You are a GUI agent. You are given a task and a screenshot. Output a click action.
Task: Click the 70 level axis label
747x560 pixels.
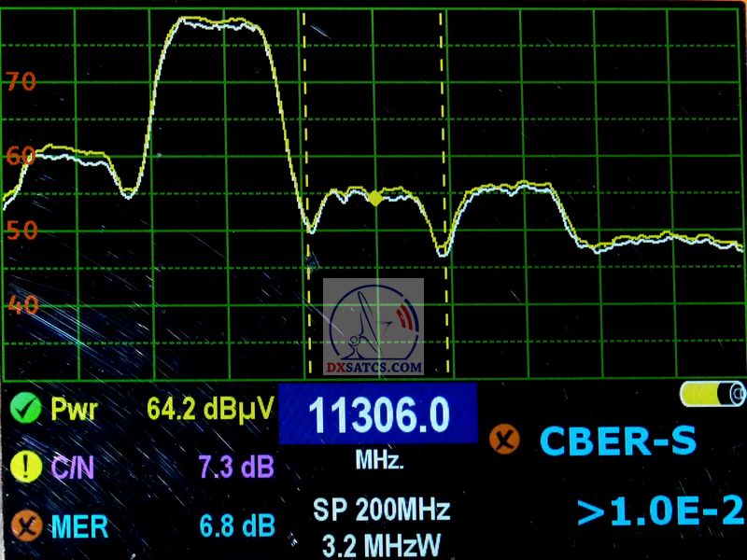[21, 82]
